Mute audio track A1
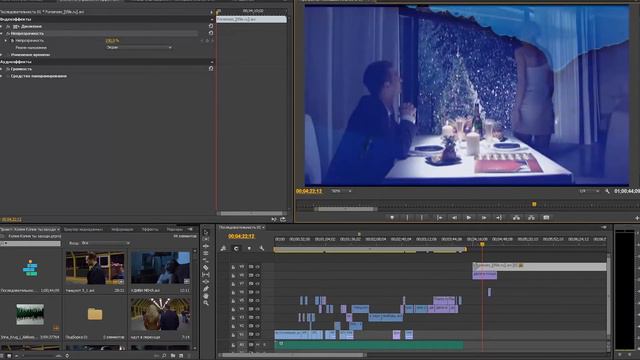 pyautogui.click(x=258, y=345)
